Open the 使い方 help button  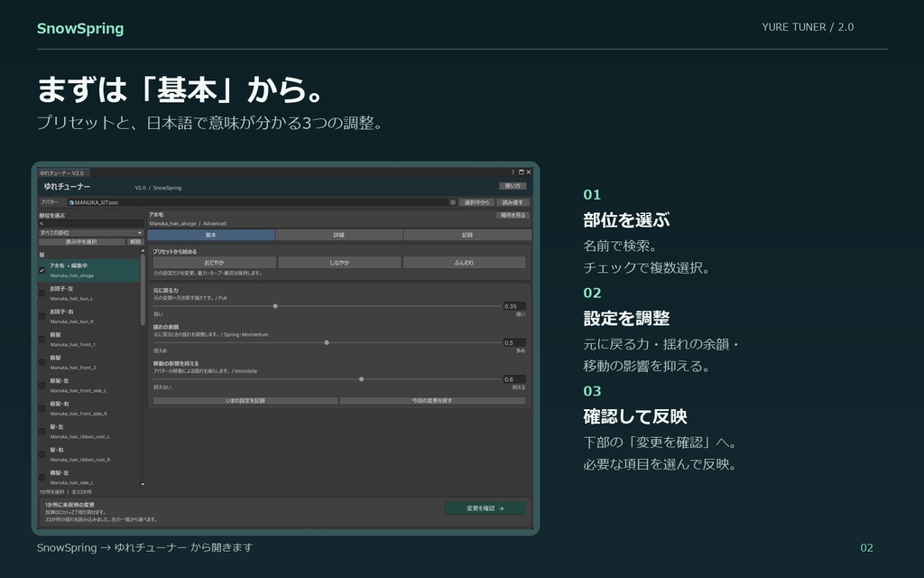[513, 186]
